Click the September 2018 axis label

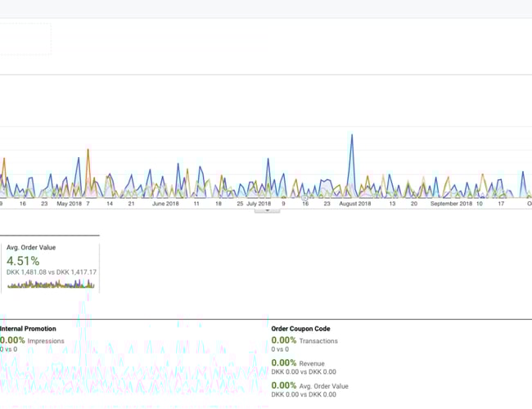pos(451,204)
